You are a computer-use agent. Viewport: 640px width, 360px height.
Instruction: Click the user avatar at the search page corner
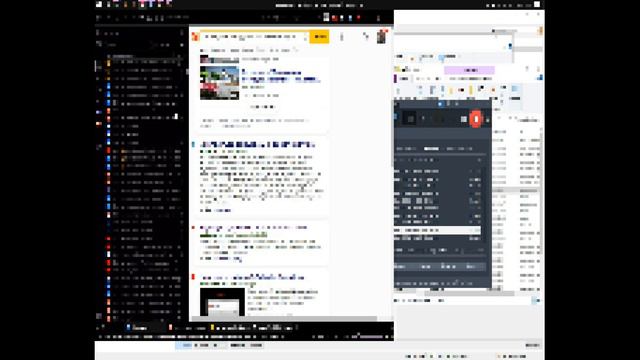click(x=381, y=37)
